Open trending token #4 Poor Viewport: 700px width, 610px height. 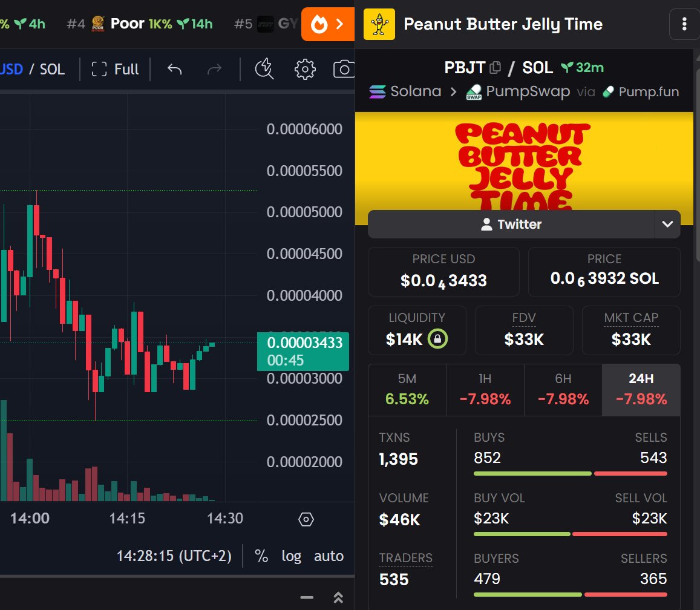click(x=140, y=24)
